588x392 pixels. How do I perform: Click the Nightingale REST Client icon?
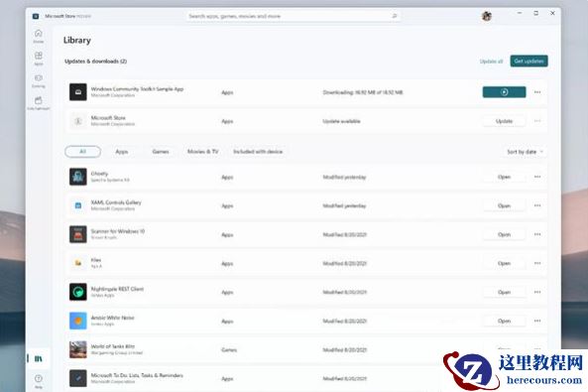tap(78, 292)
